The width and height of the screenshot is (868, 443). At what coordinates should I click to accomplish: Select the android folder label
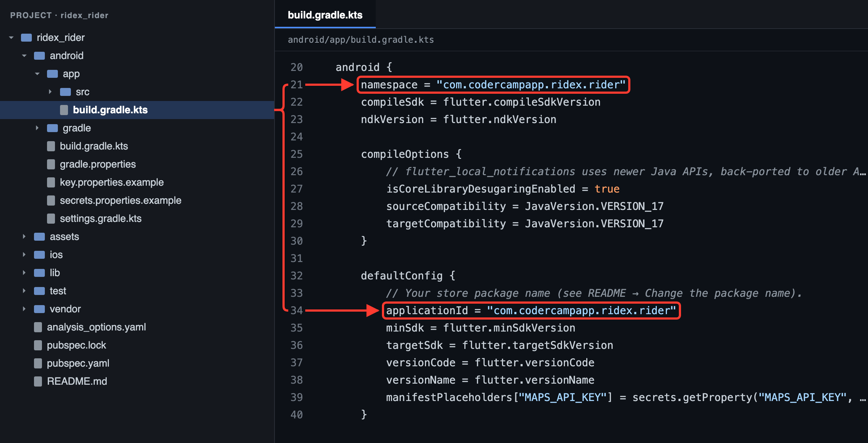[x=67, y=56]
